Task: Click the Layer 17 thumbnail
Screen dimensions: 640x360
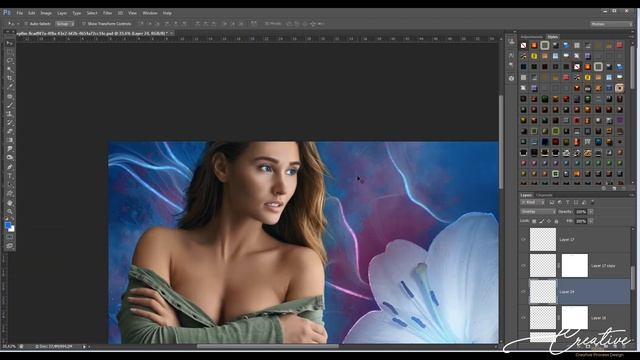Action: tap(543, 239)
